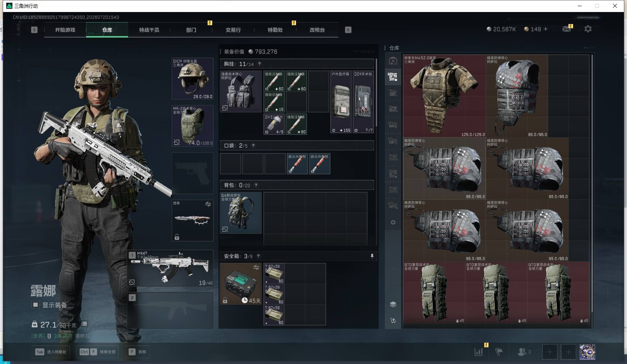Click the unbind icon on backpack

225,229
